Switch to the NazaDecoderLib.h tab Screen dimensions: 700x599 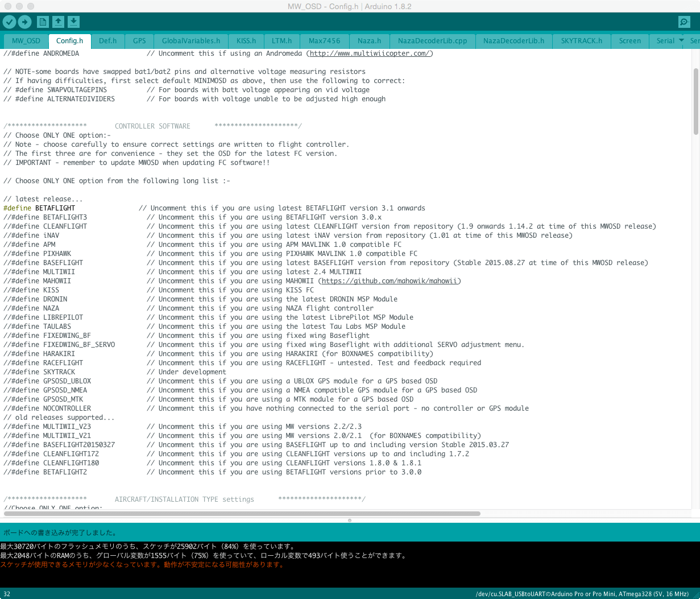[514, 41]
